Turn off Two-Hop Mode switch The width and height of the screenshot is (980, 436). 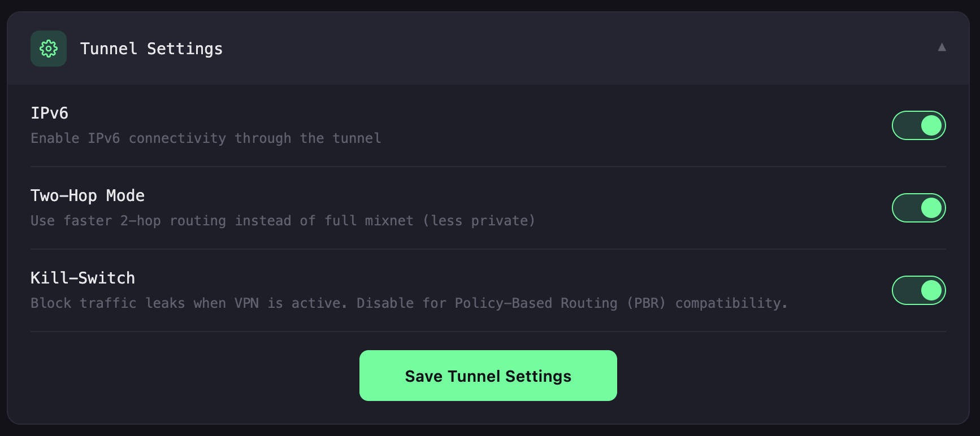point(918,208)
